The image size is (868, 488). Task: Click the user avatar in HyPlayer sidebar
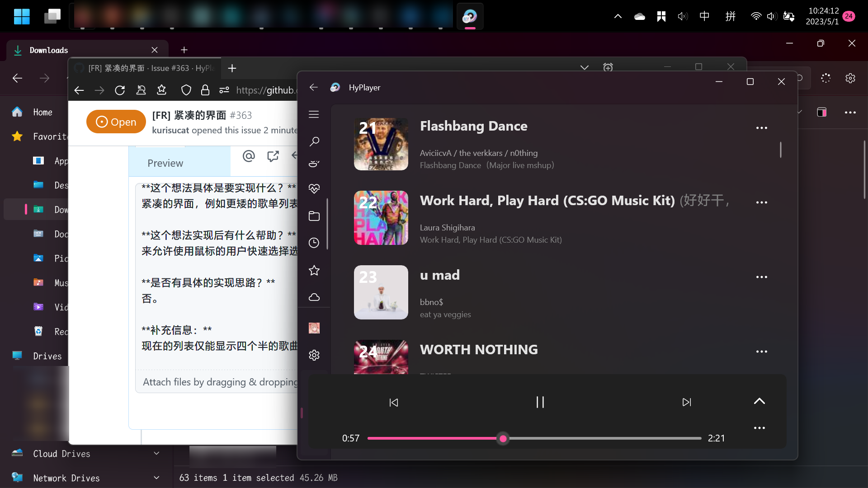[x=314, y=328]
